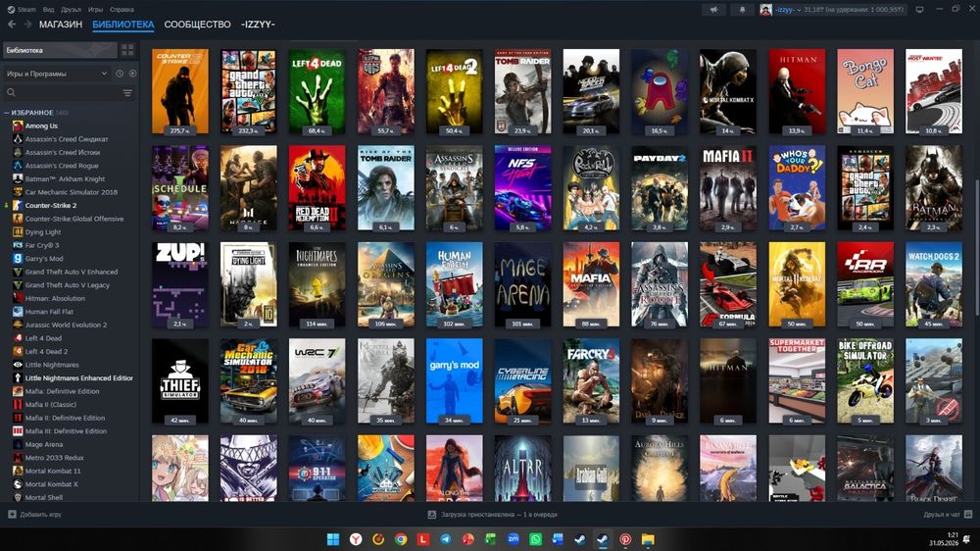Click the -izzyy- profile avatar
980x551 pixels.
[765, 10]
